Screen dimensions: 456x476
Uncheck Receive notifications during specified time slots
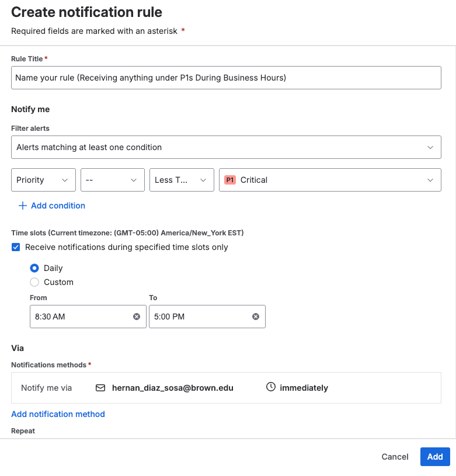tap(16, 247)
